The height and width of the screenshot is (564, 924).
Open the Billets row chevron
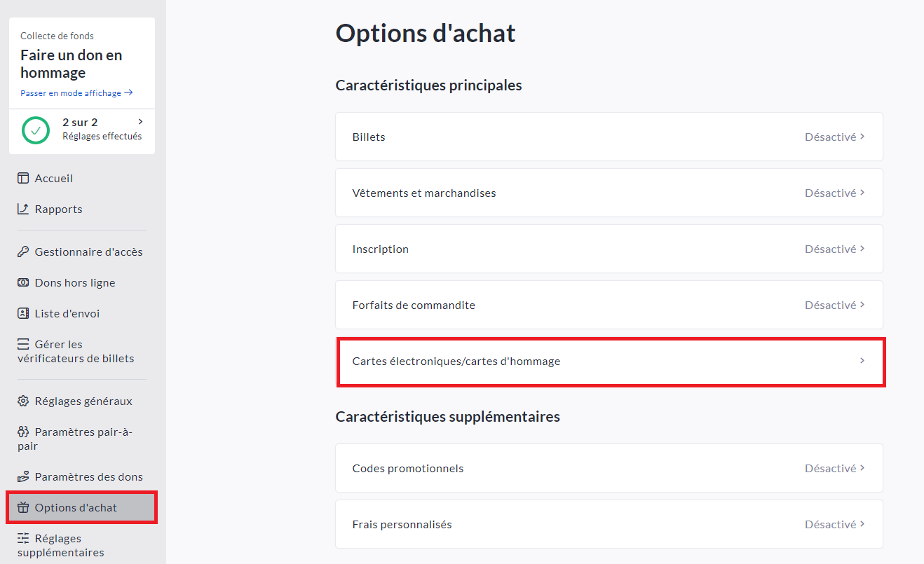(x=862, y=137)
